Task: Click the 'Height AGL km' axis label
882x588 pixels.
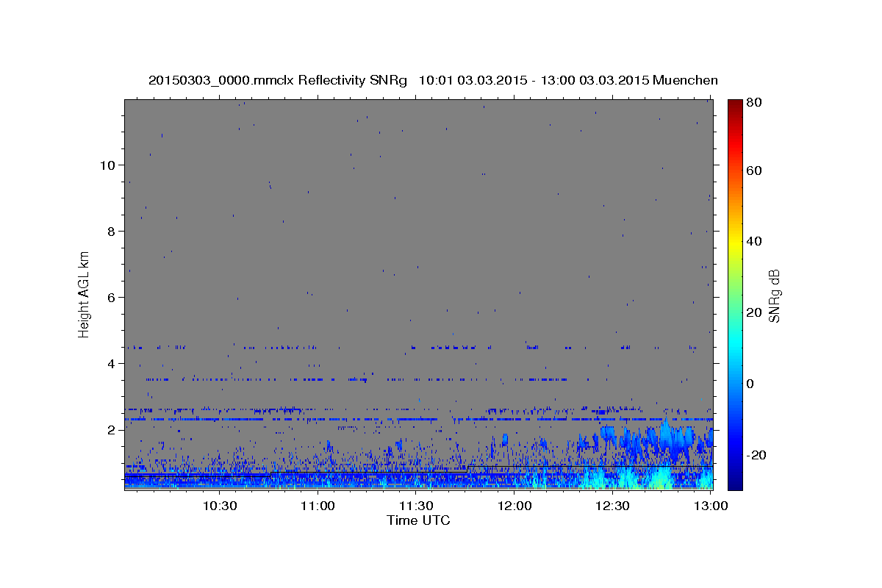Action: pyautogui.click(x=85, y=295)
